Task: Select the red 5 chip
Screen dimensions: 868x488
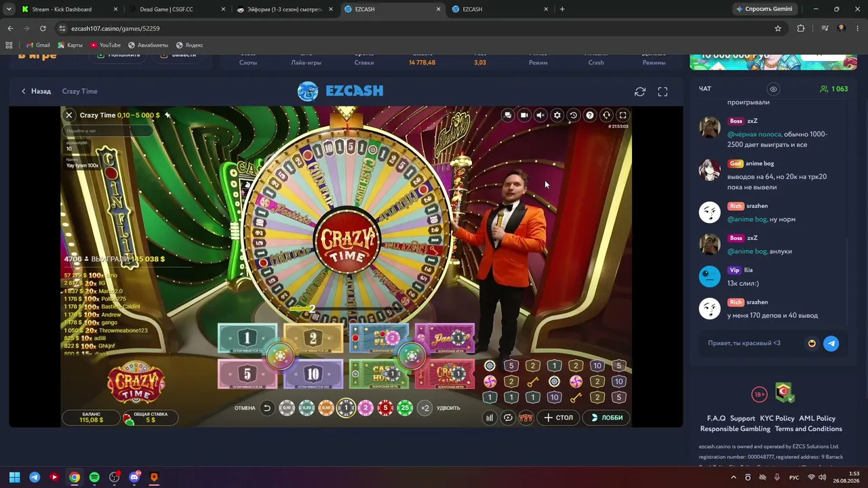Action: 385,408
